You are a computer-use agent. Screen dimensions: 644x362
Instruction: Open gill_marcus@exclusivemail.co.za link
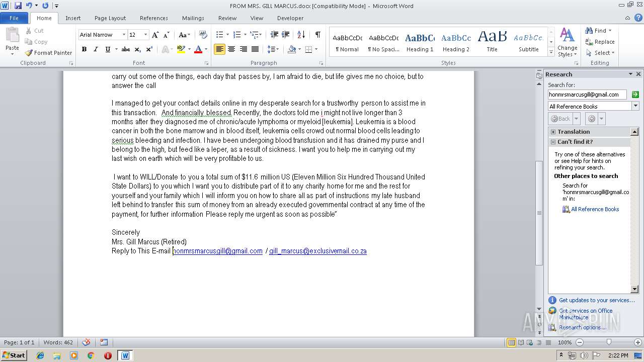[x=318, y=251]
